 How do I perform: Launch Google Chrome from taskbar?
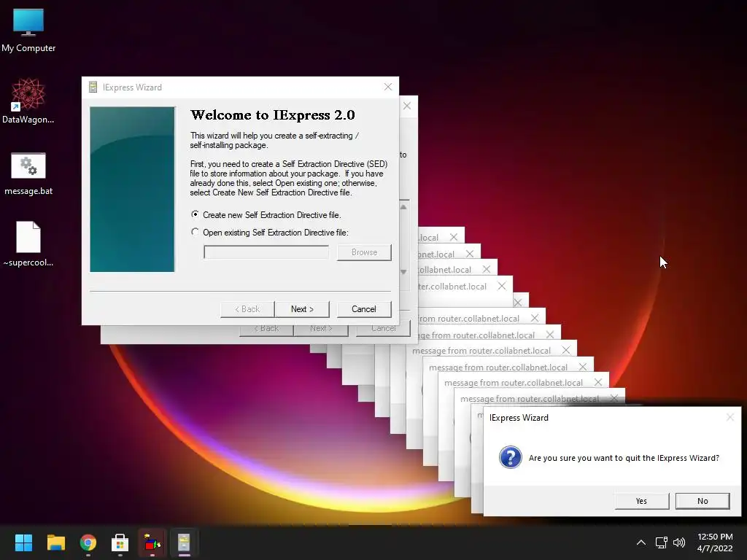[88, 542]
